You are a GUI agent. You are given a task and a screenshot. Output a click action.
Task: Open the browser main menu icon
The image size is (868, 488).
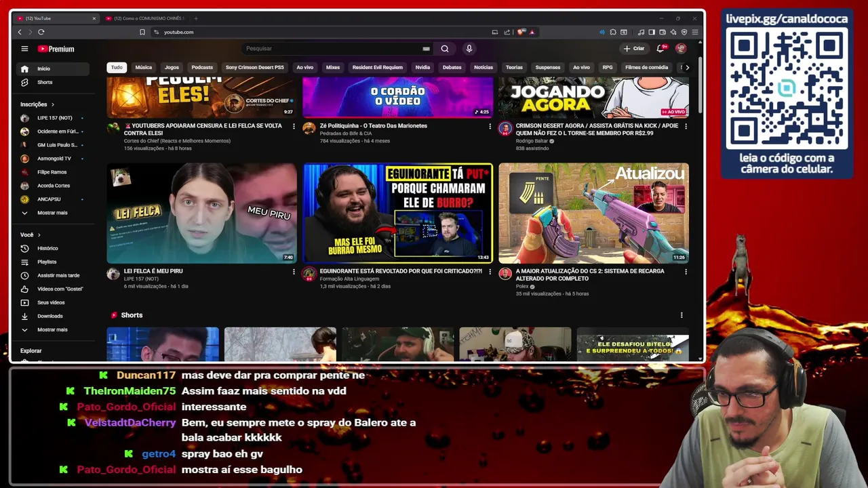(x=695, y=32)
